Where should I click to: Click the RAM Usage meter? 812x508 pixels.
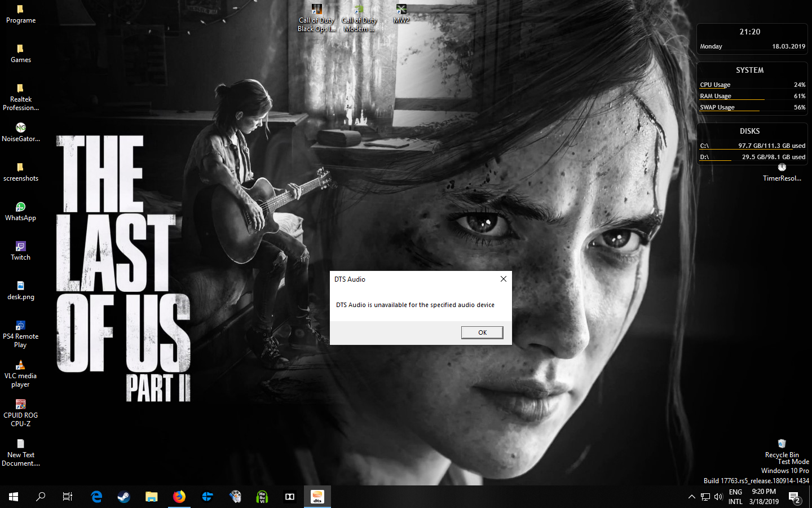tap(752, 97)
